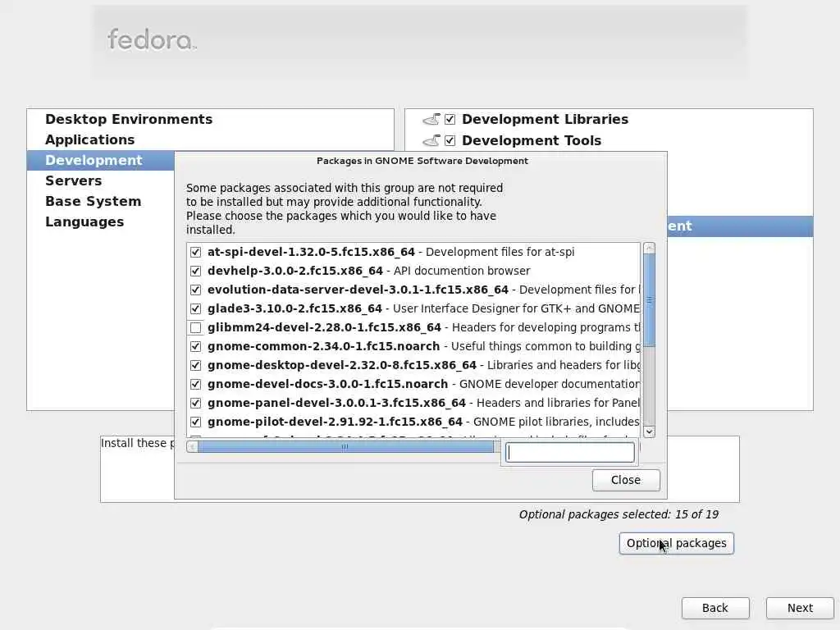Uncheck gnome-panel-devel checkbox
The width and height of the screenshot is (840, 630).
pyautogui.click(x=195, y=403)
